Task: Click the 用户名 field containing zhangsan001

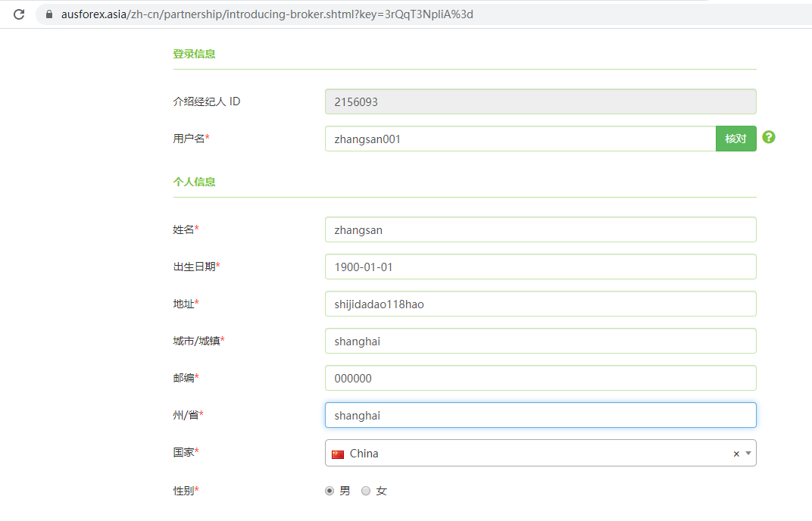Action: click(520, 139)
